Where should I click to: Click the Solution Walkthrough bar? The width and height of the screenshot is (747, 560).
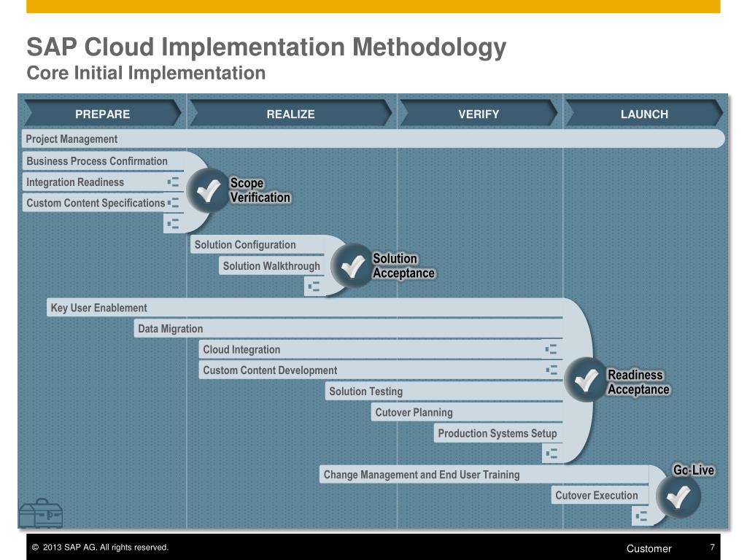271,265
